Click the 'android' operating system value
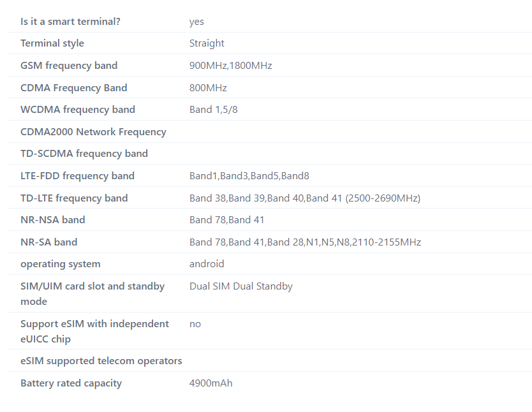 click(207, 264)
